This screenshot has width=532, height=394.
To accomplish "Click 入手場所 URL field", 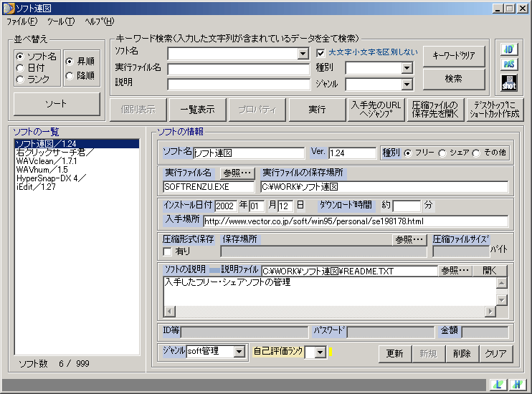I will click(x=356, y=221).
